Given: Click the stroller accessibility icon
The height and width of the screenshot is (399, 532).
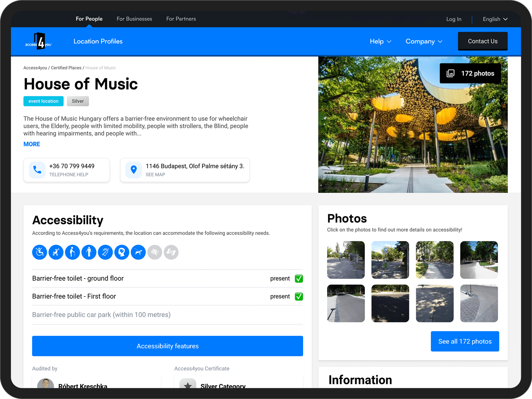Looking at the screenshot, I should pos(56,252).
